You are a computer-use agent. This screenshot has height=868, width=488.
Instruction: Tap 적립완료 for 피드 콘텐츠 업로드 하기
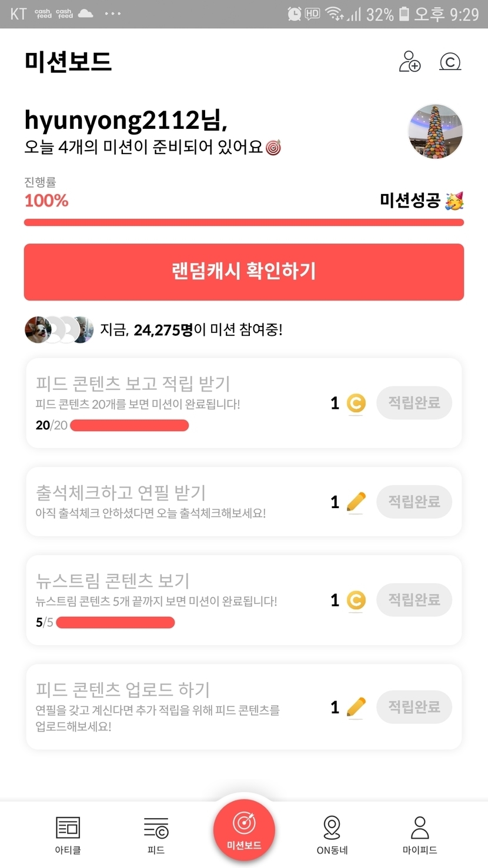pos(414,707)
